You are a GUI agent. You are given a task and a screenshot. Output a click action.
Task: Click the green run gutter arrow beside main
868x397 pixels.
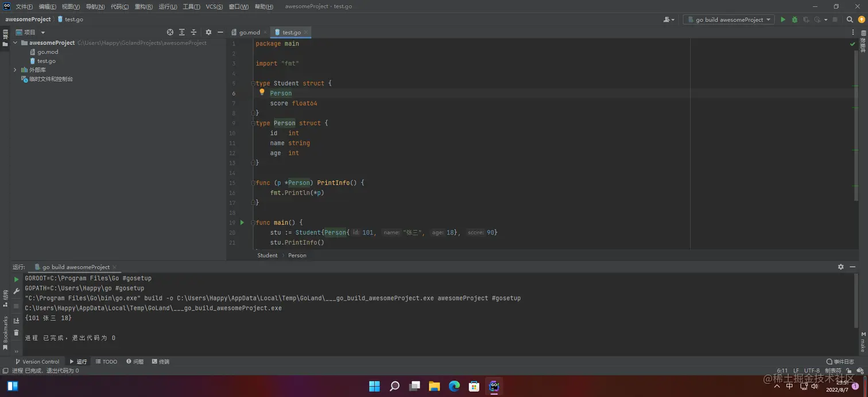242,222
